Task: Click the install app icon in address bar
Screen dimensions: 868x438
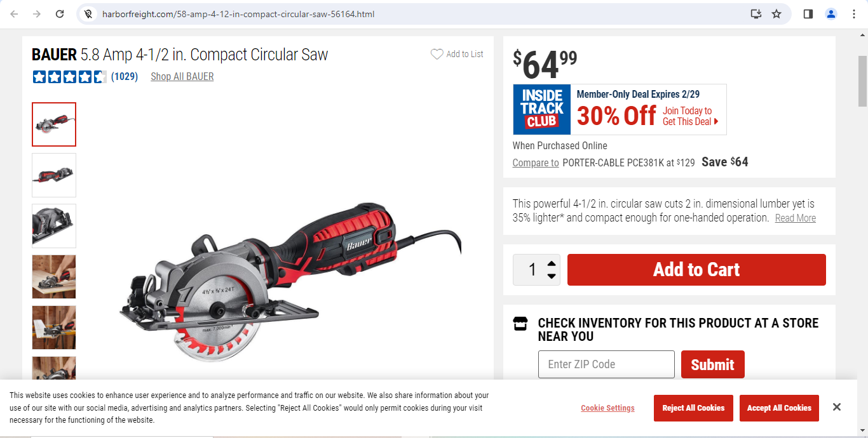Action: coord(756,14)
